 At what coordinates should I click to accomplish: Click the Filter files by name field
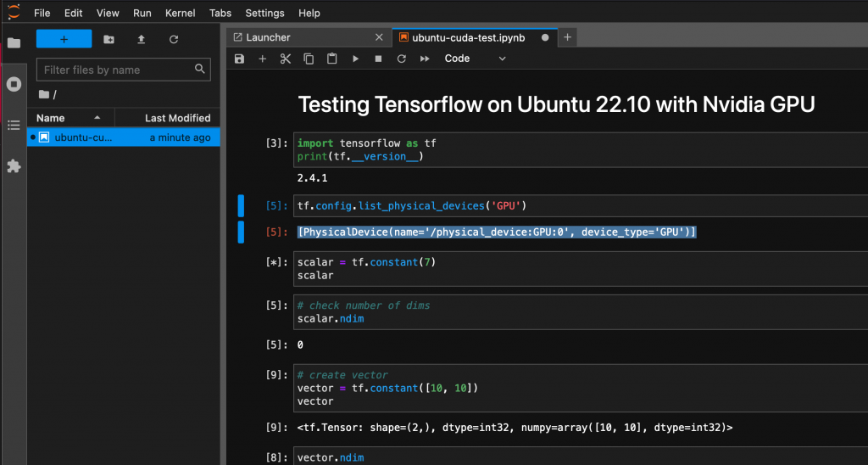124,70
